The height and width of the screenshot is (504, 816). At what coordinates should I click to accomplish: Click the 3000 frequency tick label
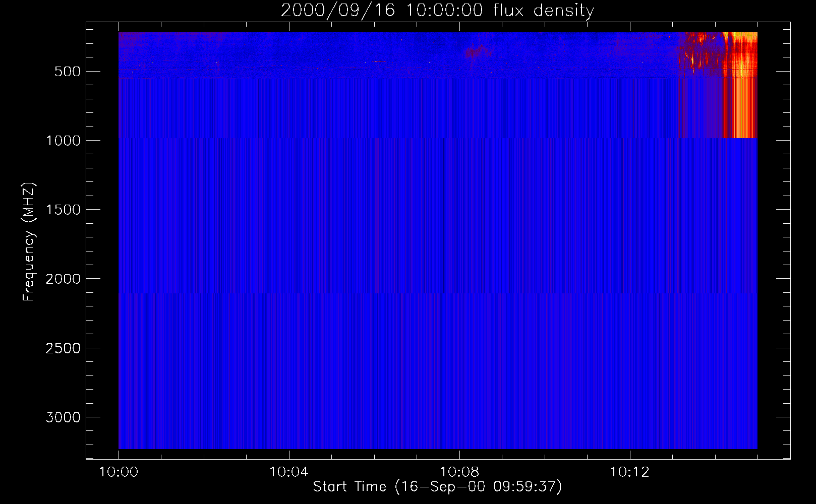coord(63,417)
